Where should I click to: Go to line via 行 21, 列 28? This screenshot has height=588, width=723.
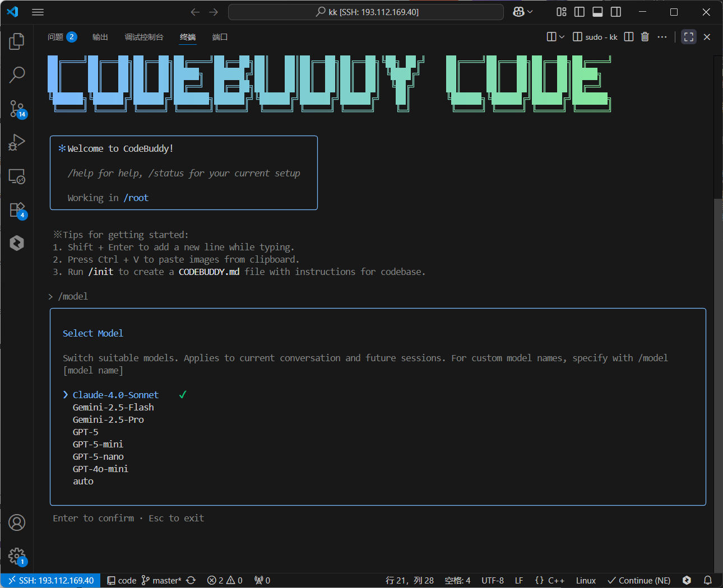410,580
